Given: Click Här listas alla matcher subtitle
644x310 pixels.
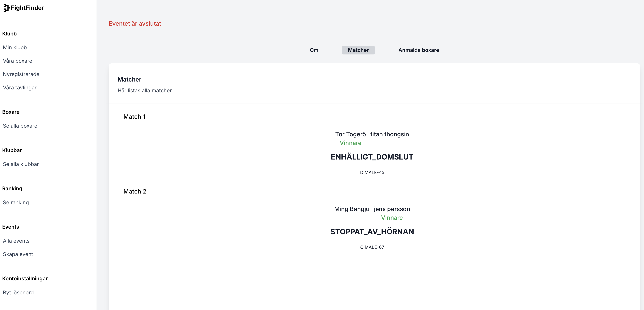Looking at the screenshot, I should [145, 91].
